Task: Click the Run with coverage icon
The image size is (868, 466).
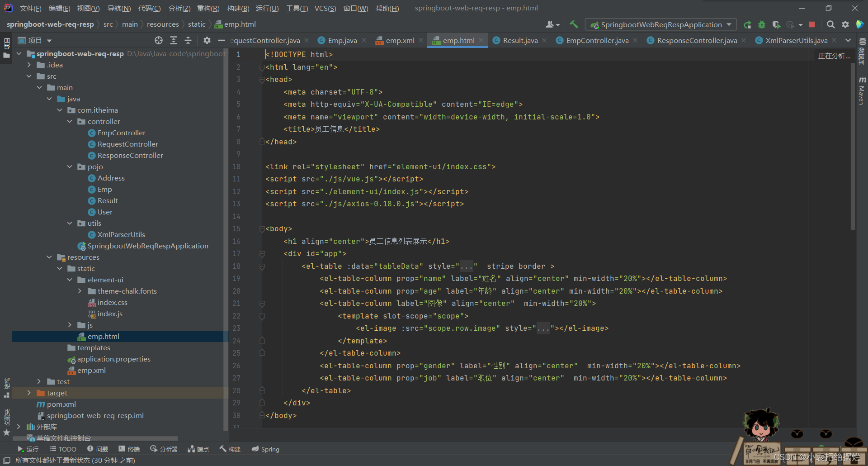Action: pos(776,24)
